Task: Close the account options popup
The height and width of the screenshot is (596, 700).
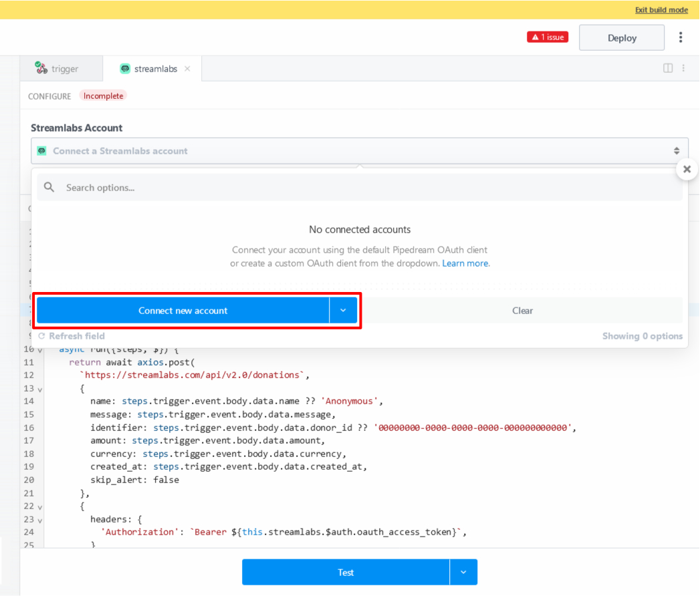Action: 687,170
